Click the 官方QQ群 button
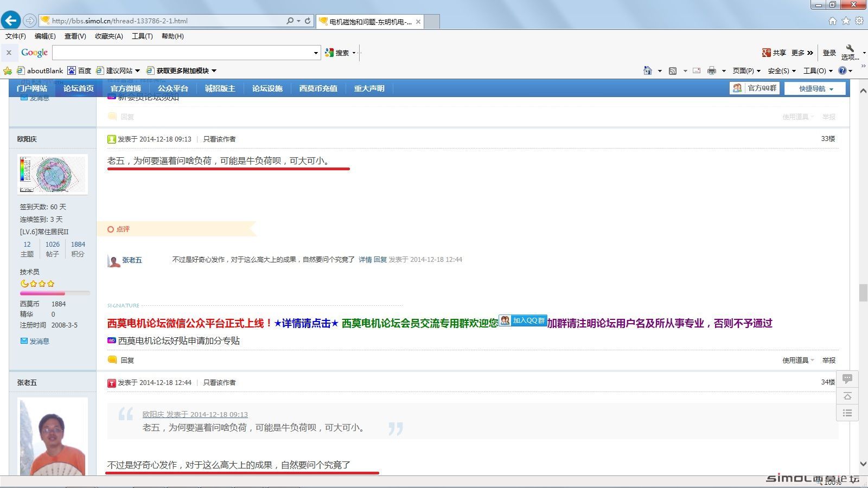Viewport: 868px width, 488px height. tap(755, 88)
